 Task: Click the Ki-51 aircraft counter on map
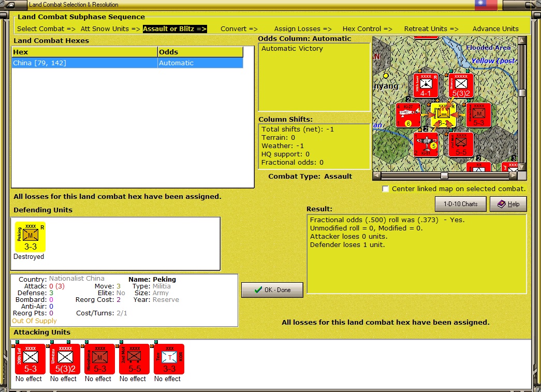click(426, 144)
